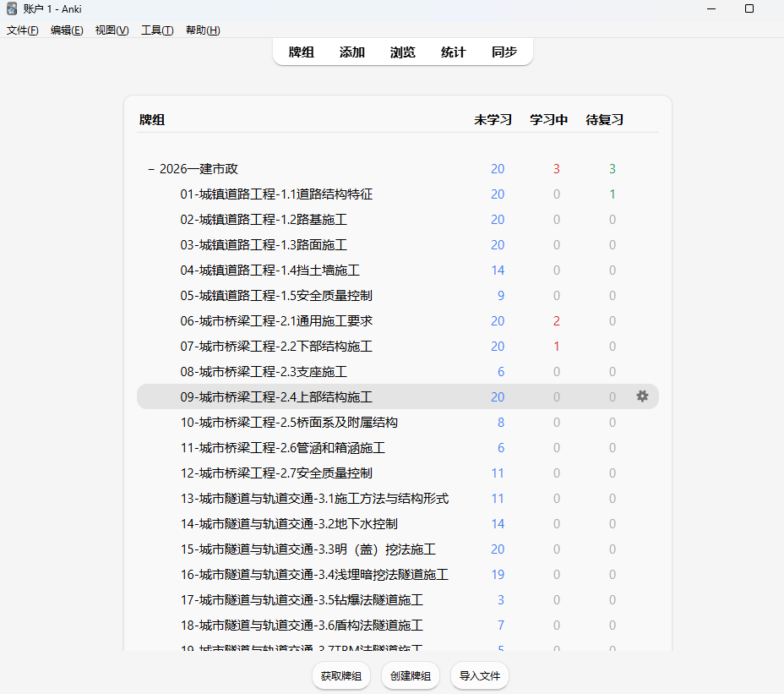Click the 学习中 column header
This screenshot has height=694, width=784.
549,120
